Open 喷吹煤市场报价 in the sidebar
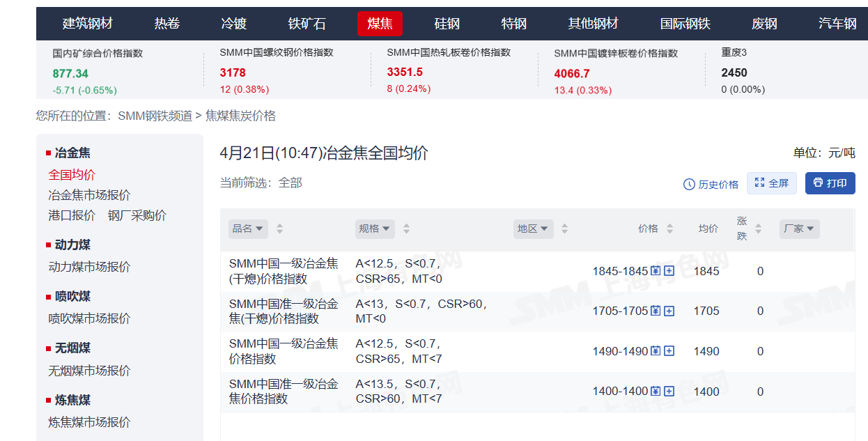This screenshot has width=868, height=441. pos(89,318)
